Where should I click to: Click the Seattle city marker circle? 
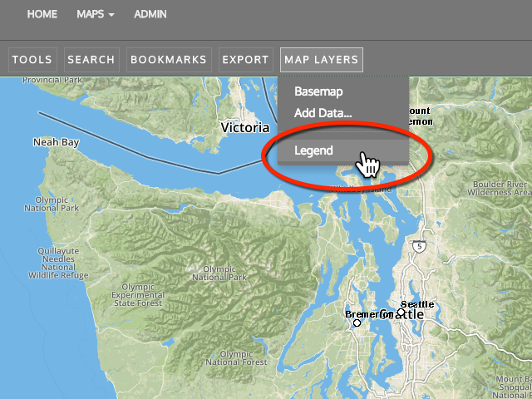(x=401, y=313)
